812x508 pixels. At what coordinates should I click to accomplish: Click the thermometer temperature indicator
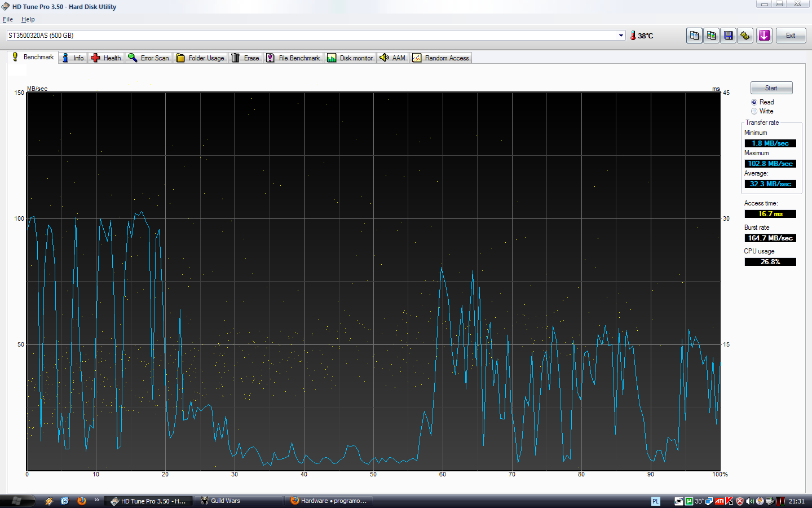tap(633, 36)
